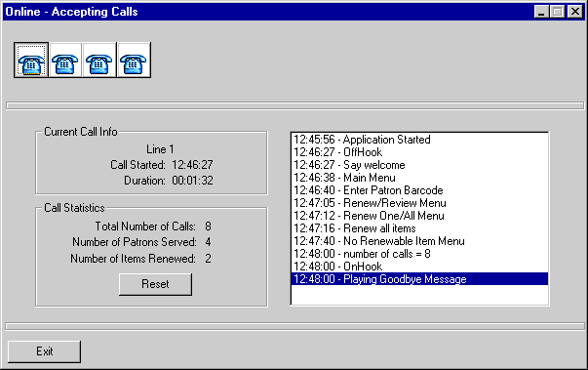This screenshot has width=588, height=370.
Task: Close the Online - Accepting Calls window
Action: 575,12
